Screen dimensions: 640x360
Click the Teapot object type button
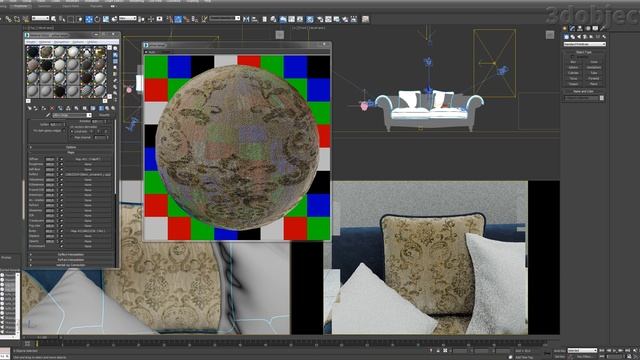[573, 84]
